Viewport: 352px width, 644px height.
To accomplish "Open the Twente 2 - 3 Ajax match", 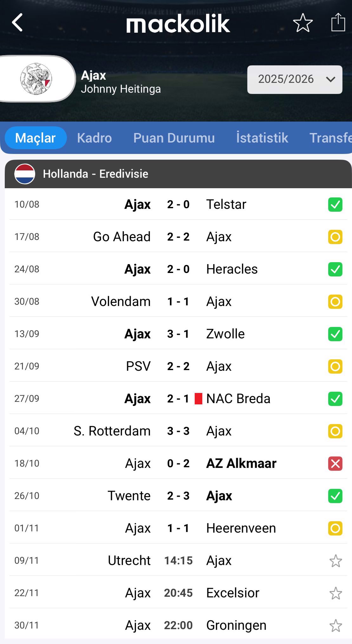I will click(x=178, y=496).
